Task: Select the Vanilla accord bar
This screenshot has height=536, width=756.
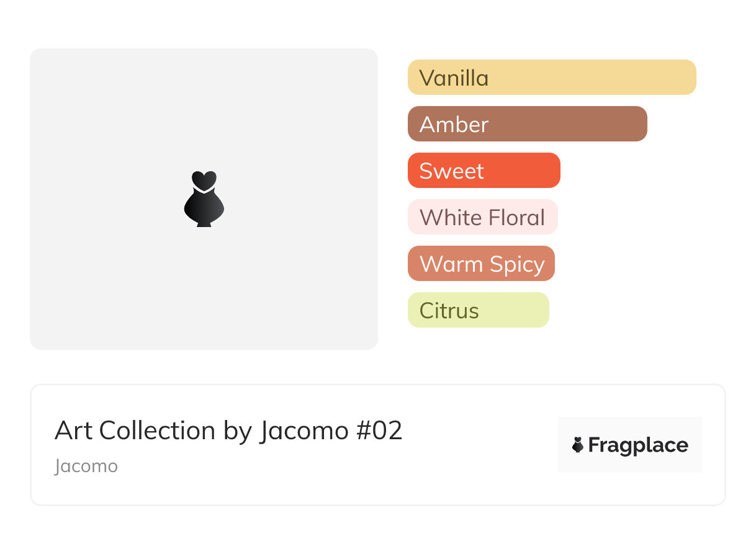Action: tap(552, 78)
